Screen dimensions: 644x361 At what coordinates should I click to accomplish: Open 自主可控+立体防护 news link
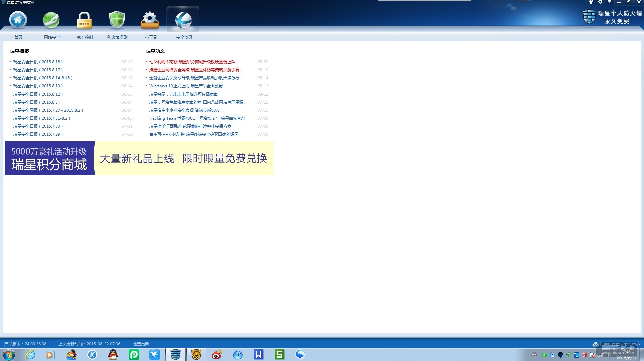(194, 134)
